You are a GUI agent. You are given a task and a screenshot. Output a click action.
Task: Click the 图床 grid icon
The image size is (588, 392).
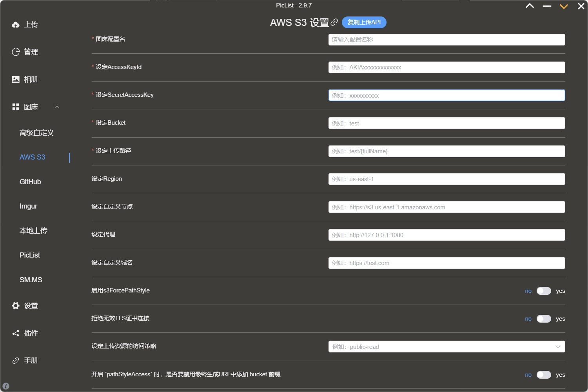(16, 107)
